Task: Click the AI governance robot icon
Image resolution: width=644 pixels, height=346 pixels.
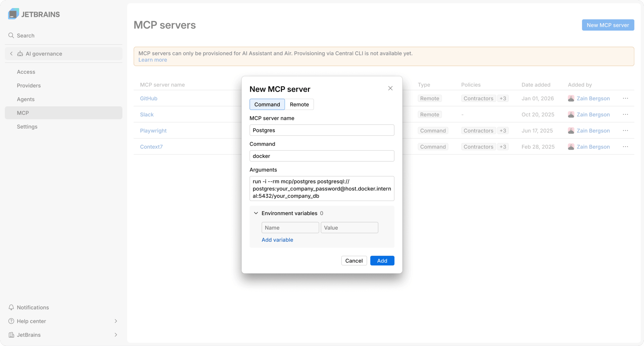Action: [x=20, y=54]
